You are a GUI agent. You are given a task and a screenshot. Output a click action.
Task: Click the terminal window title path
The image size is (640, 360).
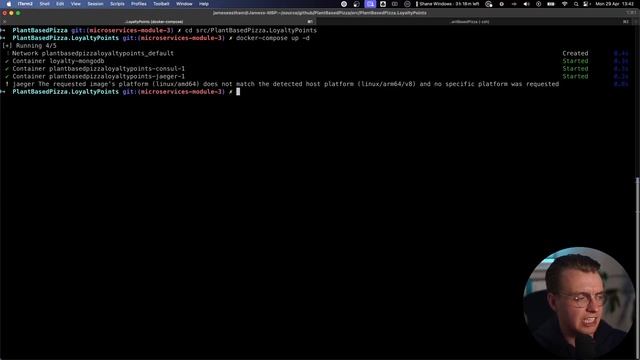[x=320, y=13]
